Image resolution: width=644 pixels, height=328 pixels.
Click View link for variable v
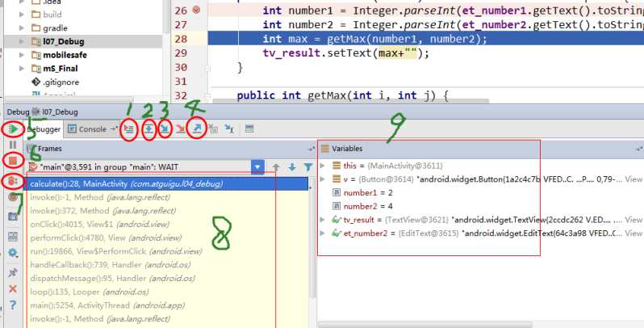634,179
